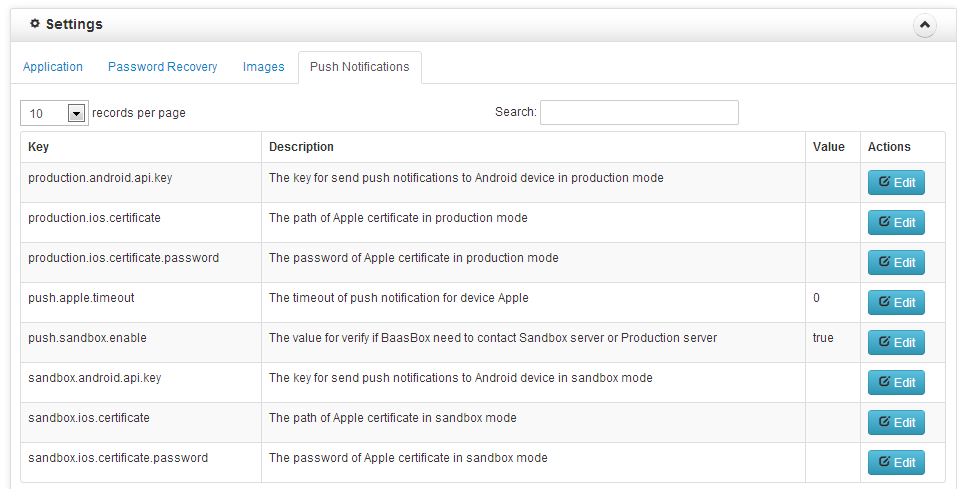
Task: Select the Push Notifications tab
Action: 359,67
